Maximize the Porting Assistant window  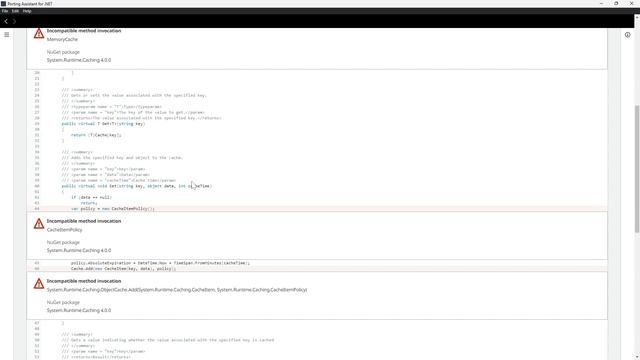click(616, 3)
